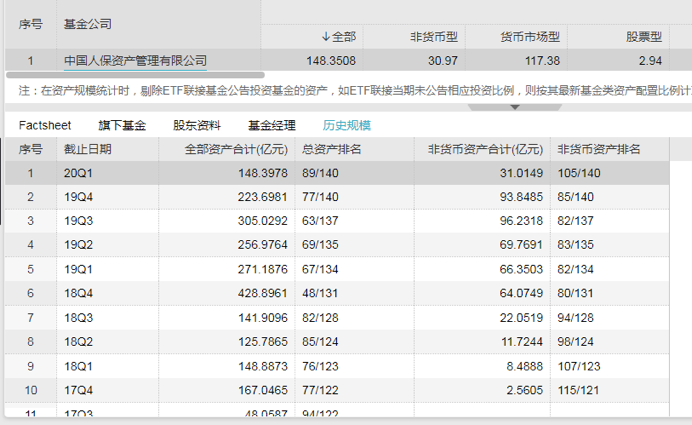This screenshot has width=692, height=425.
Task: Click total rank cell 63/137
Action: click(320, 221)
